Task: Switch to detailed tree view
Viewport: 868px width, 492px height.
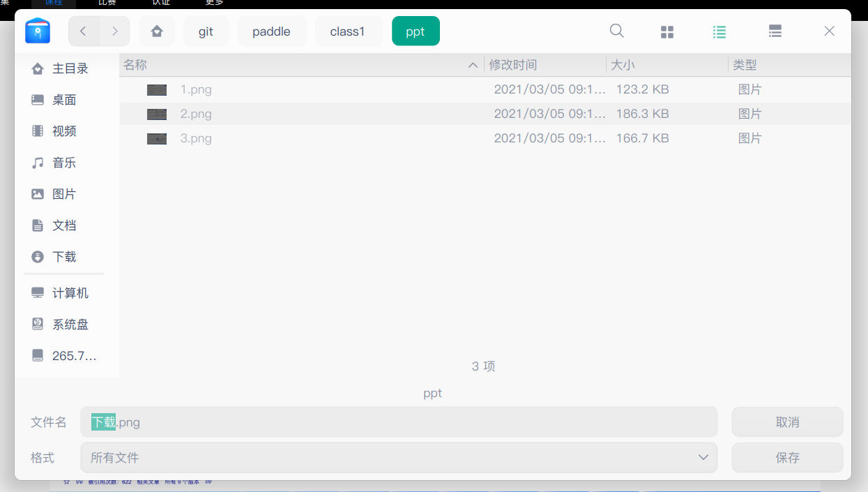Action: point(775,31)
